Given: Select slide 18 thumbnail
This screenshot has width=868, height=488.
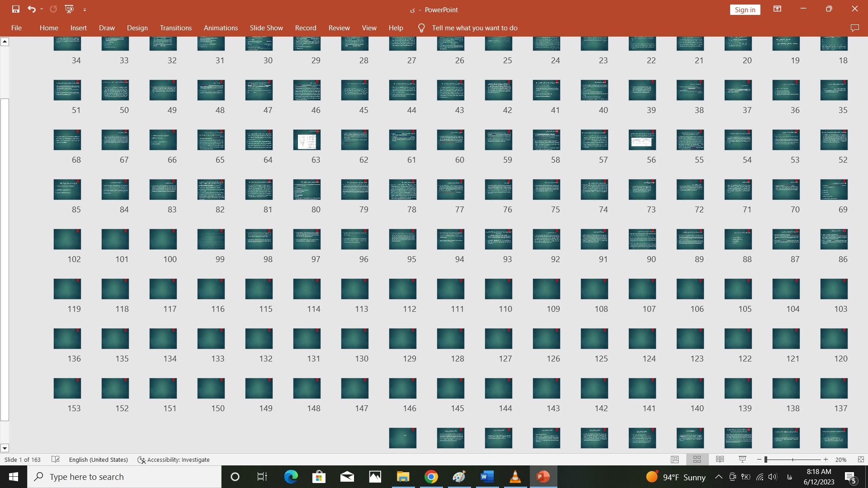Looking at the screenshot, I should pos(834,44).
